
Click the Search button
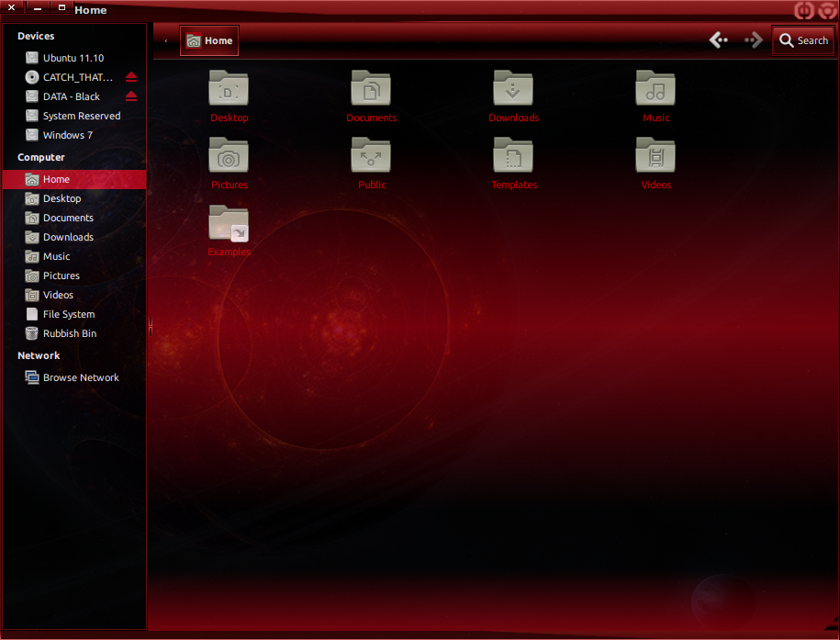803,40
